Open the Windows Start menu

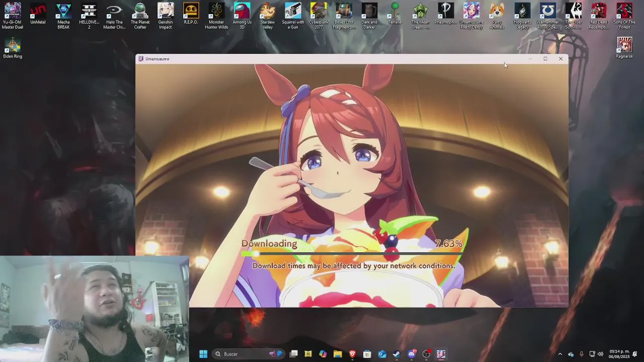[203, 354]
